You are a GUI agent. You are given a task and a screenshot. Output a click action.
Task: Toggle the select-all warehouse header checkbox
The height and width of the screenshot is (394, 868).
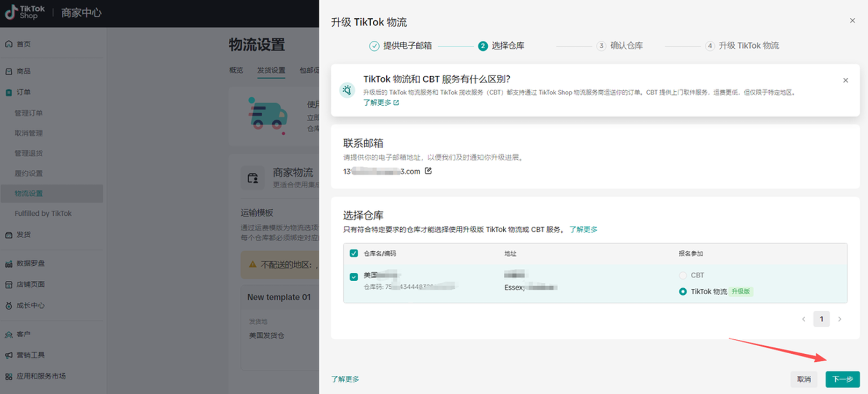click(x=353, y=253)
